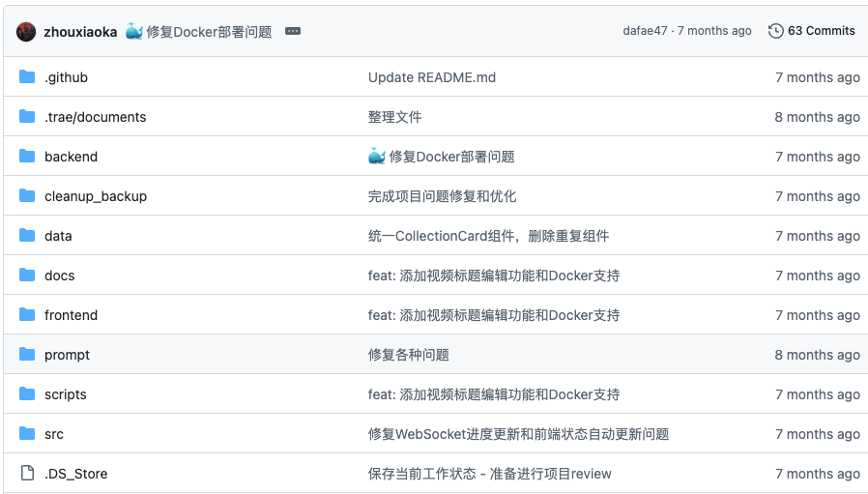Open the .DS_Store file
The image size is (868, 494).
click(75, 474)
